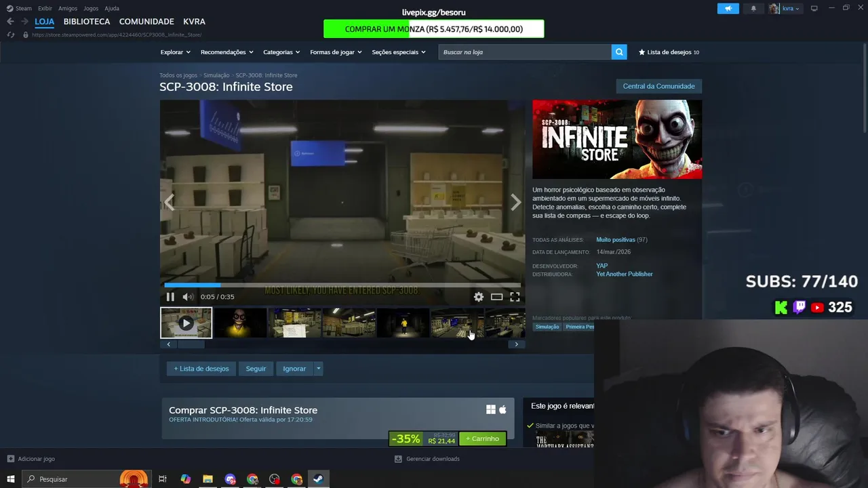This screenshot has height=488, width=868.
Task: Switch to Big Picture mode icon
Action: coord(814,8)
